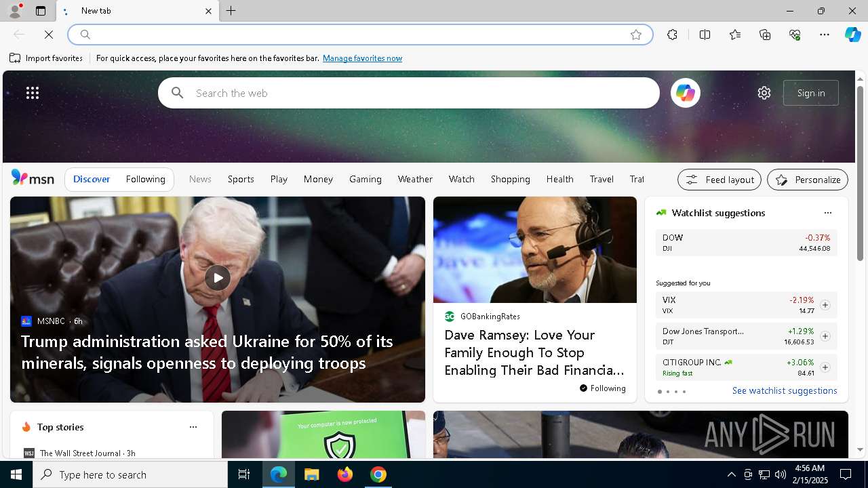The height and width of the screenshot is (488, 868).
Task: Switch to the Following tab
Action: [x=145, y=179]
